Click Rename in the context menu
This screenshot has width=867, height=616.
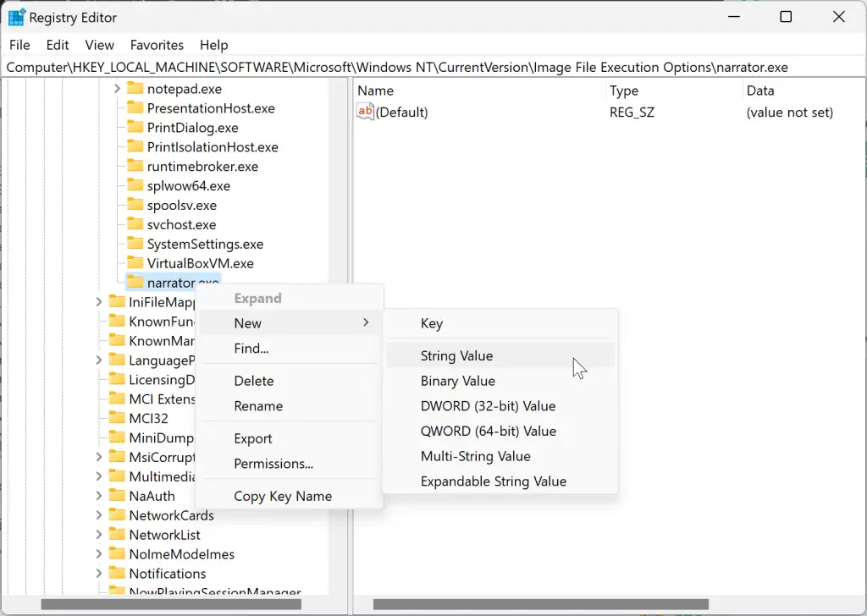click(257, 406)
